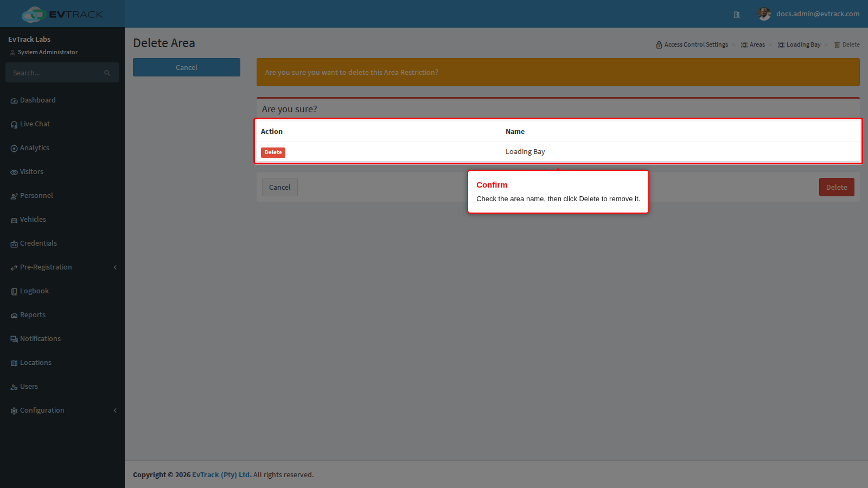
Task: Click the Analytics sidebar icon
Action: (14, 149)
